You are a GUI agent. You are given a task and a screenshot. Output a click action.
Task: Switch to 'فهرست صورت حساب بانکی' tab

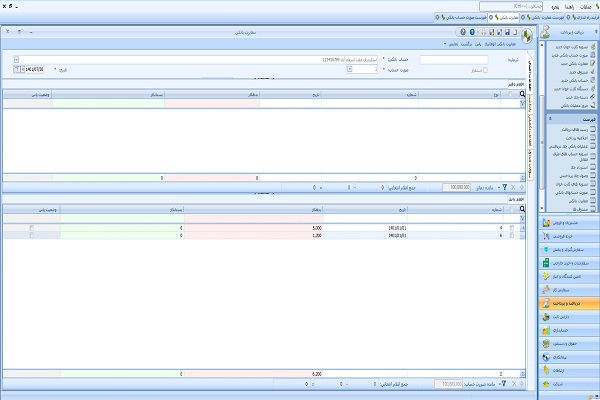coord(461,18)
